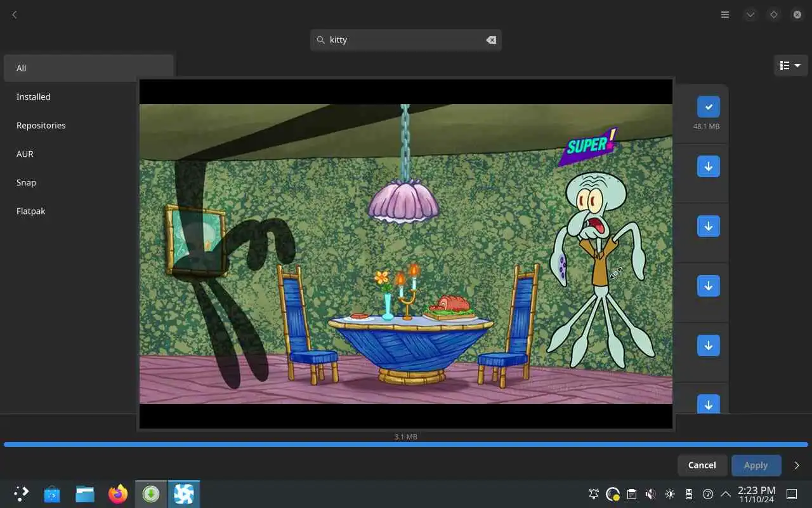Go back with the header back arrow
812x508 pixels.
click(x=14, y=15)
